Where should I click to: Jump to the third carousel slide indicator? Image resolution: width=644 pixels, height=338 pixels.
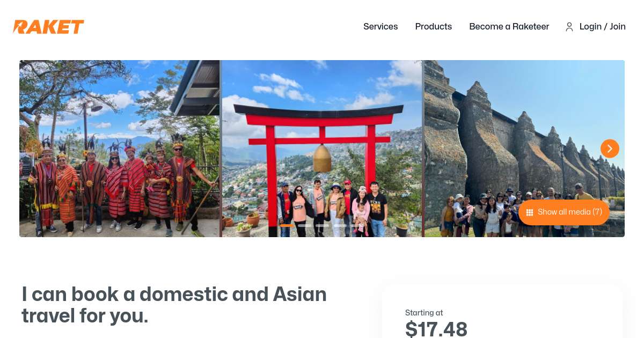coord(322,225)
